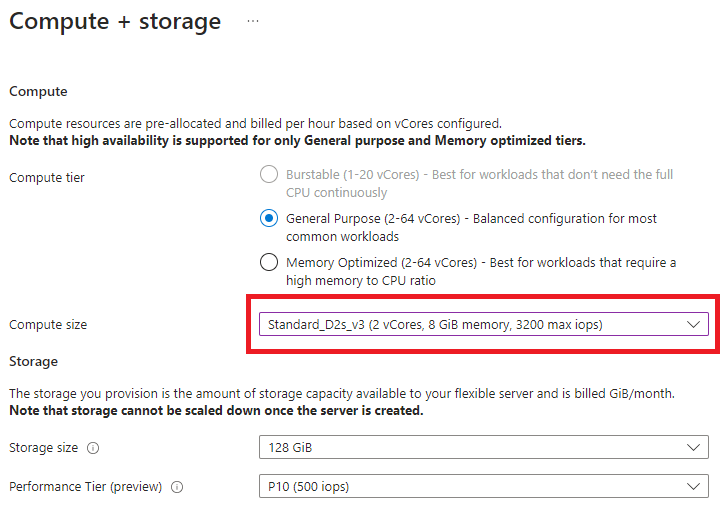Choose the Memory Optimized radio button
Screen dimensions: 720x519
pyautogui.click(x=268, y=262)
